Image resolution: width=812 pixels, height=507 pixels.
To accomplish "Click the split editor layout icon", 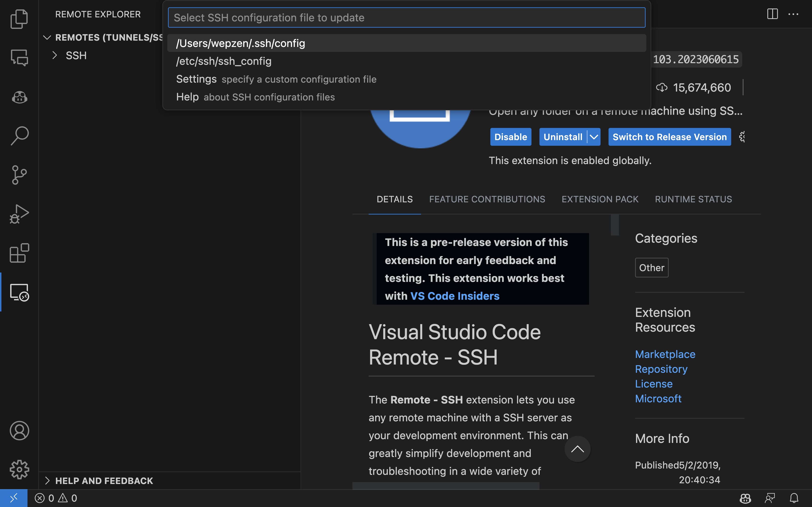I will tap(772, 14).
